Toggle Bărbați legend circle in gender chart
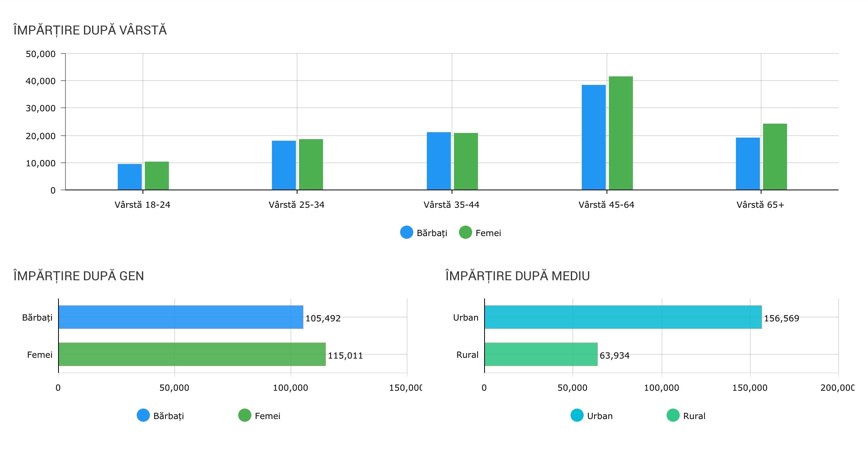Image resolution: width=868 pixels, height=464 pixels. click(143, 416)
